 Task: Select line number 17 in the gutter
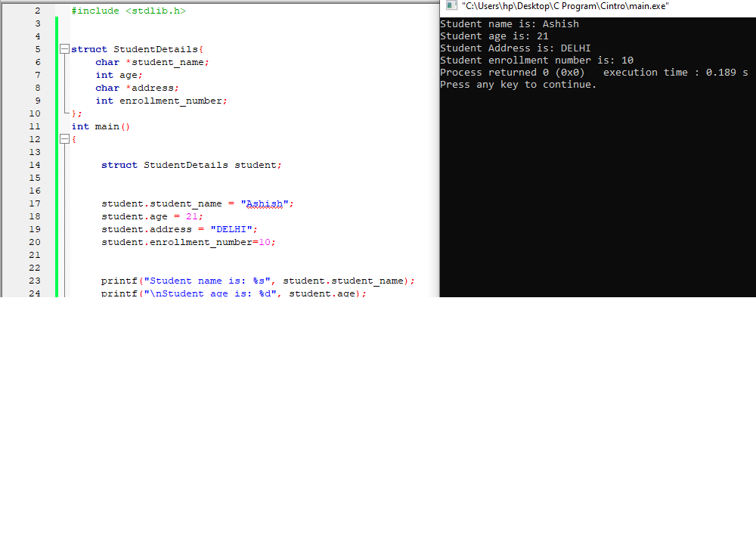click(x=35, y=203)
